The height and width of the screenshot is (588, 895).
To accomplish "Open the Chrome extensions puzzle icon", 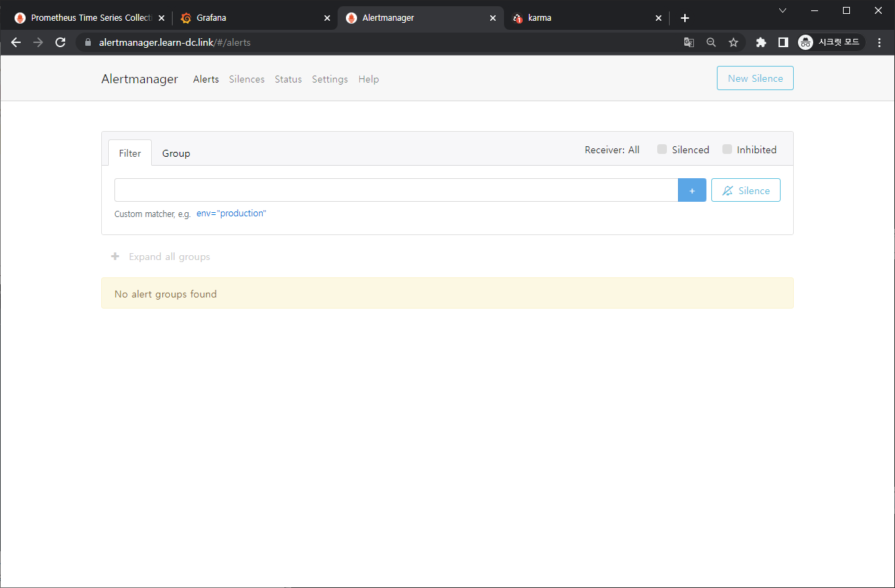I will (x=761, y=42).
